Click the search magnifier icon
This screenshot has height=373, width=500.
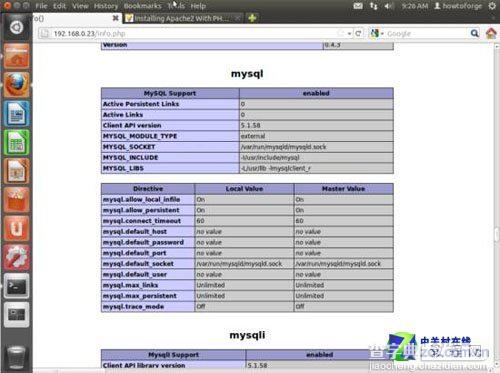[x=474, y=33]
